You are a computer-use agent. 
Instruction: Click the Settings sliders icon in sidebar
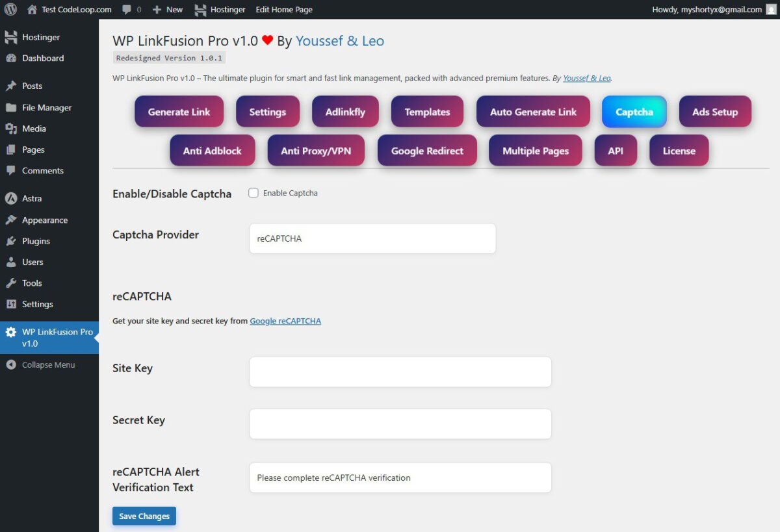click(11, 304)
